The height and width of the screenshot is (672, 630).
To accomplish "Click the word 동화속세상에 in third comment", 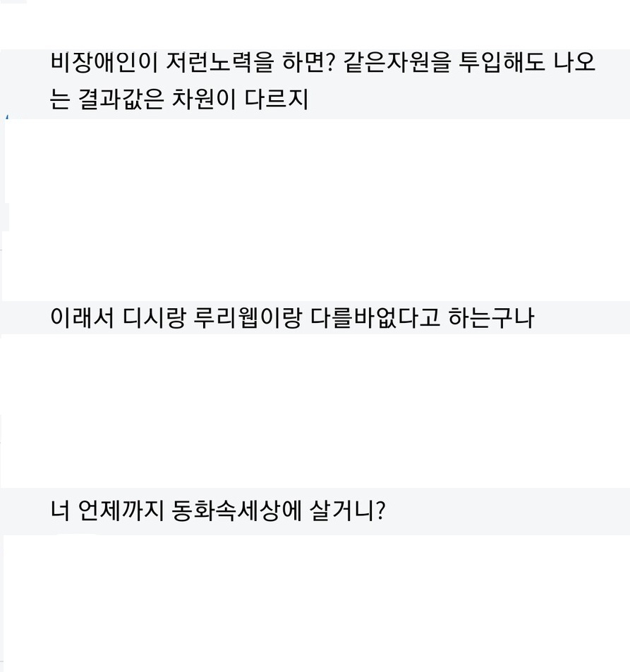I will 237,511.
